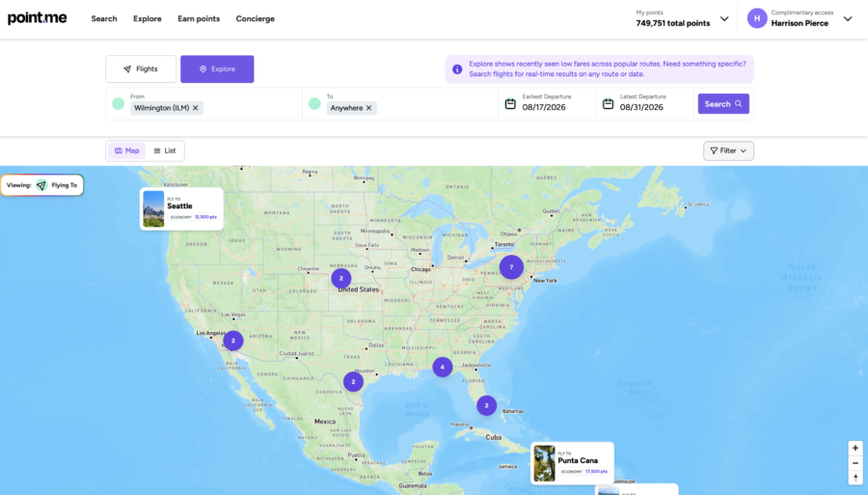Click the 2 cluster in south Florida
The width and height of the screenshot is (868, 495).
click(487, 405)
